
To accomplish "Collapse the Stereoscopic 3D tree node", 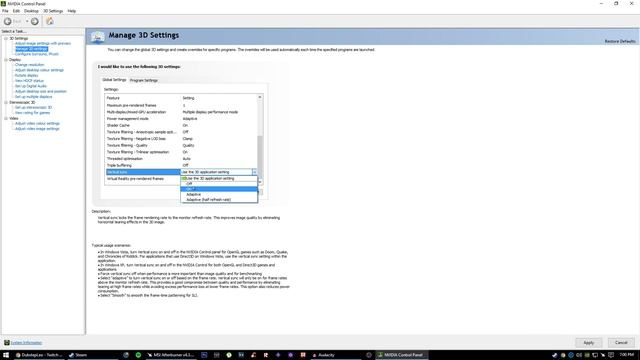I will point(6,102).
